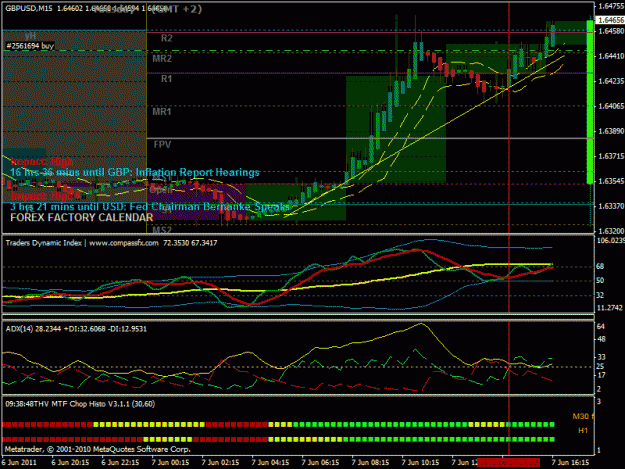Click the 64 level on ADX scale
Screen dimensions: 625x469
601,327
